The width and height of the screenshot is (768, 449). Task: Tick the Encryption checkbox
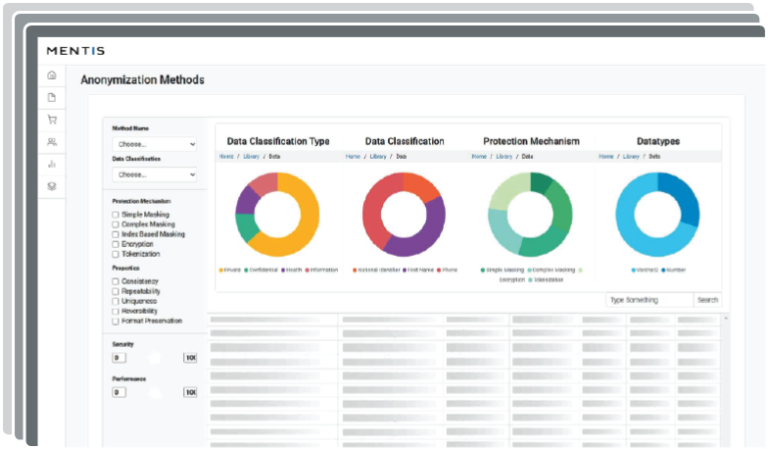[116, 244]
